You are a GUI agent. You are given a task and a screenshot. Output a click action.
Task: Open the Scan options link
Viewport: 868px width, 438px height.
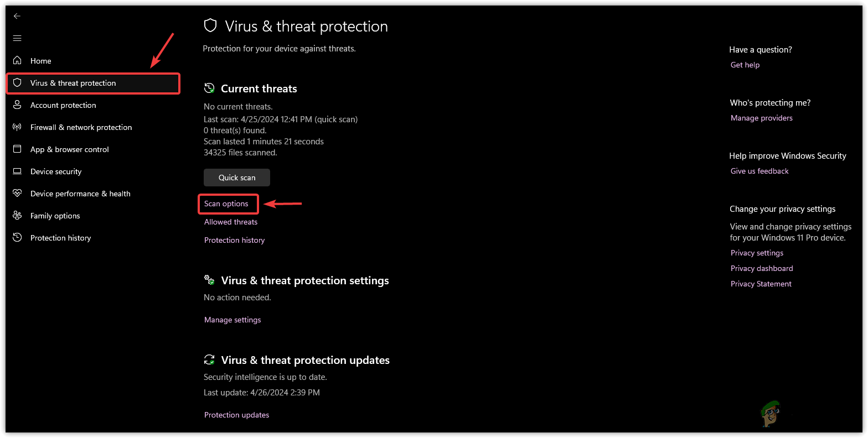226,204
